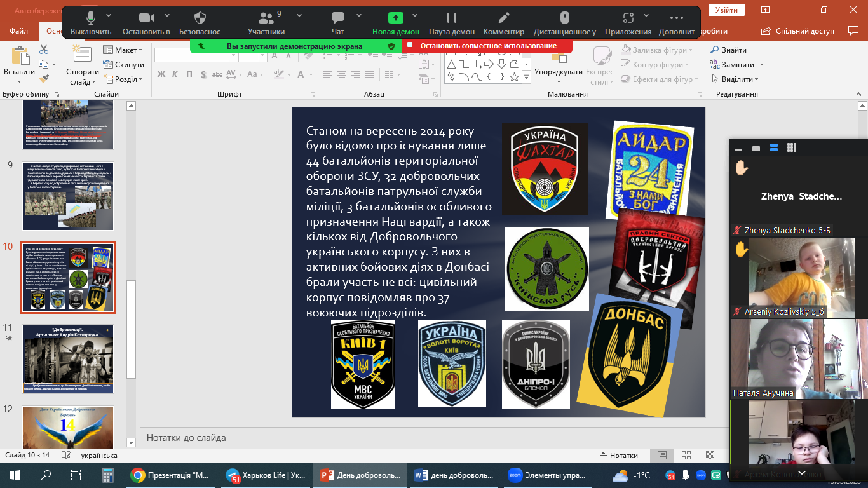Click Упорядкувати arrange button

pyautogui.click(x=559, y=65)
